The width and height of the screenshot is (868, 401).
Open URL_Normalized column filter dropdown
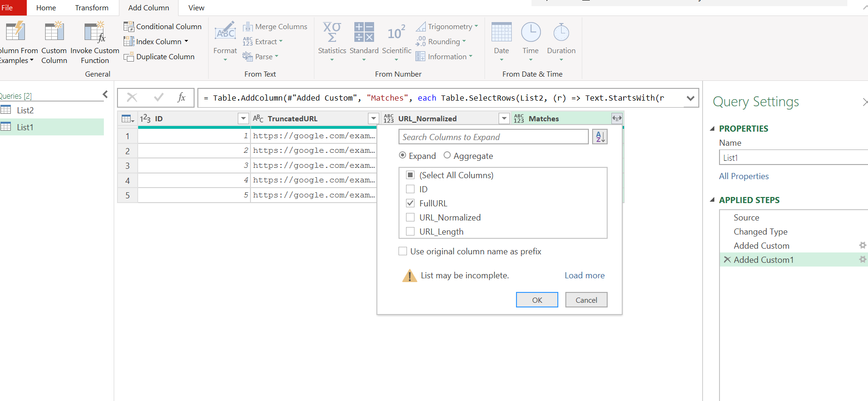(504, 118)
